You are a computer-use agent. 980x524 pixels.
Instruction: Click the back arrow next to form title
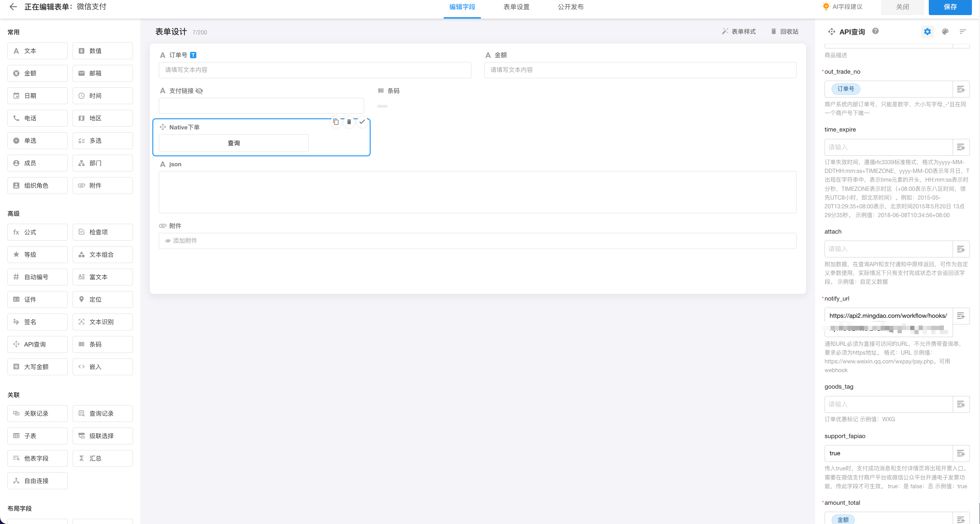(13, 7)
